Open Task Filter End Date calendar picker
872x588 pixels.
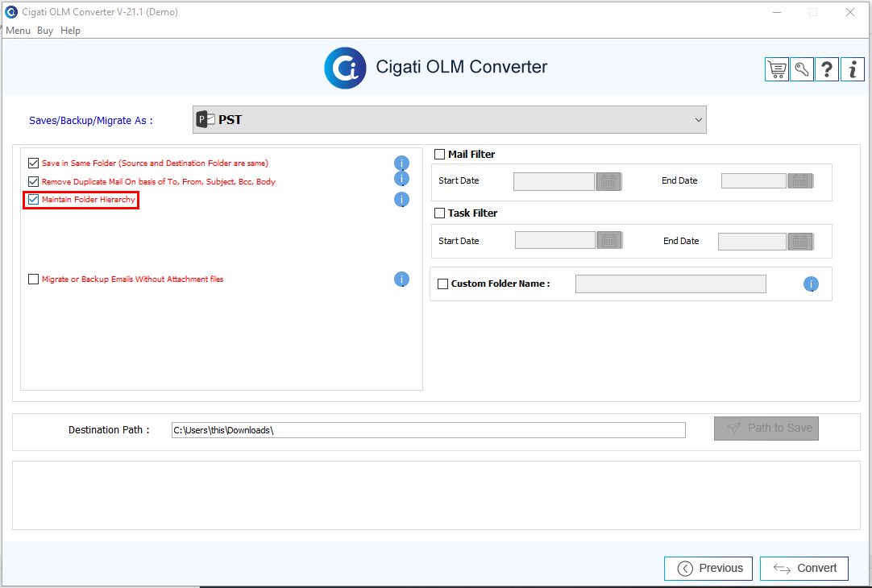800,241
